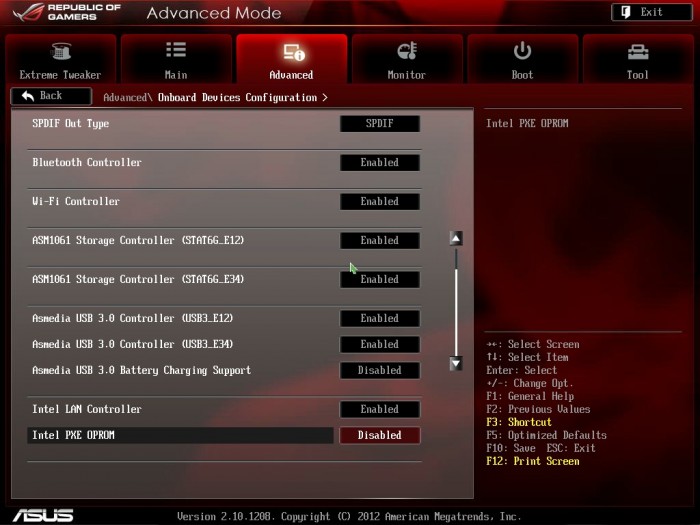Select the highlighted Intel PXE OPROM row
700x525 pixels.
[180, 435]
